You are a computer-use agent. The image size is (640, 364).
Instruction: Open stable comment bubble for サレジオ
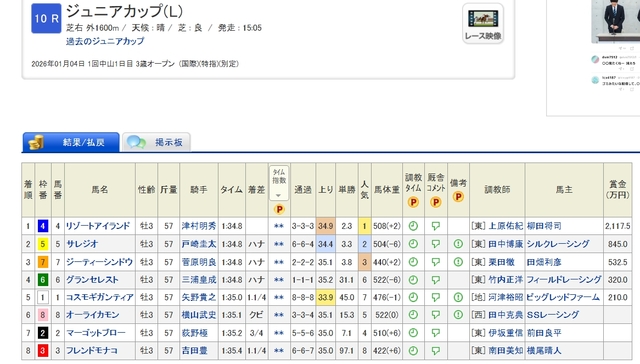click(x=436, y=244)
